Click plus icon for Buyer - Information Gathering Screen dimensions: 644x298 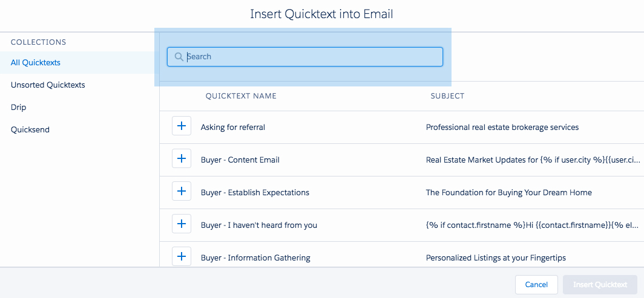(182, 257)
